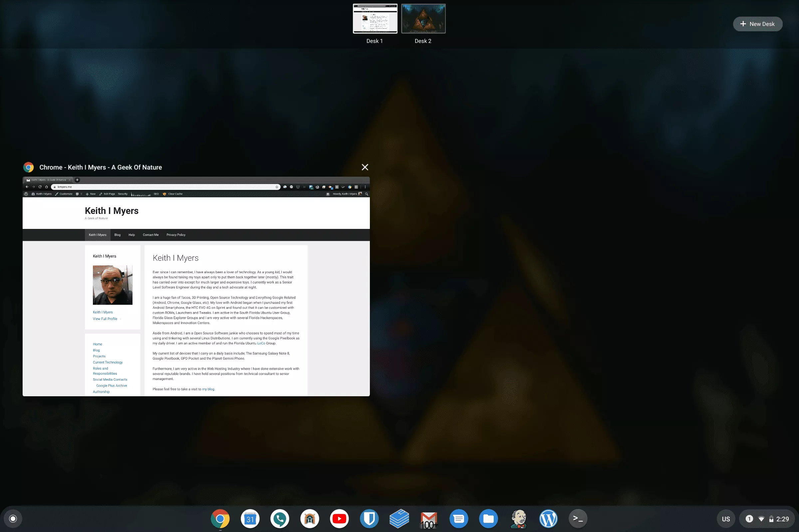Open the OpenVPN tunnel icon
This screenshot has height=532, width=799.
point(310,518)
